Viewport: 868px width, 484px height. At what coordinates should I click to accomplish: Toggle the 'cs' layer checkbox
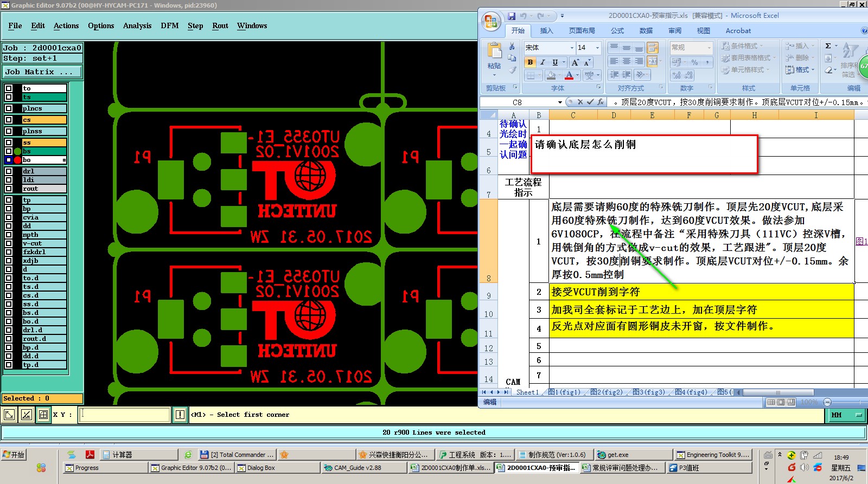tap(9, 120)
